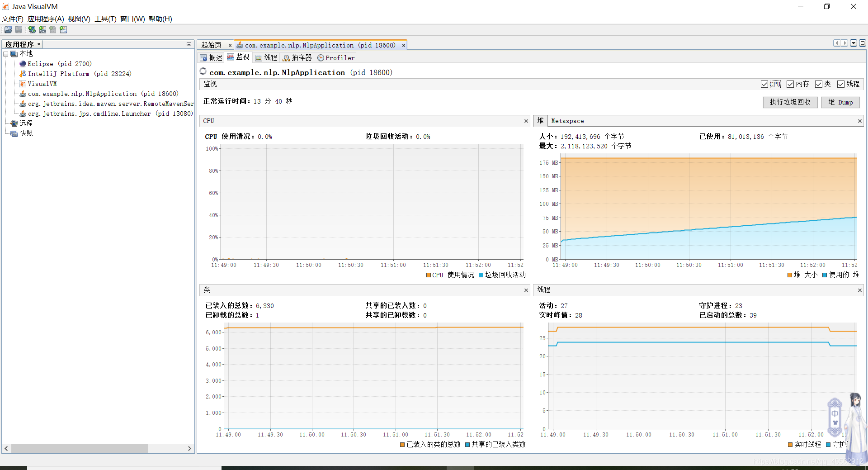Close the Threads chart panel
The width and height of the screenshot is (868, 470).
pos(860,290)
